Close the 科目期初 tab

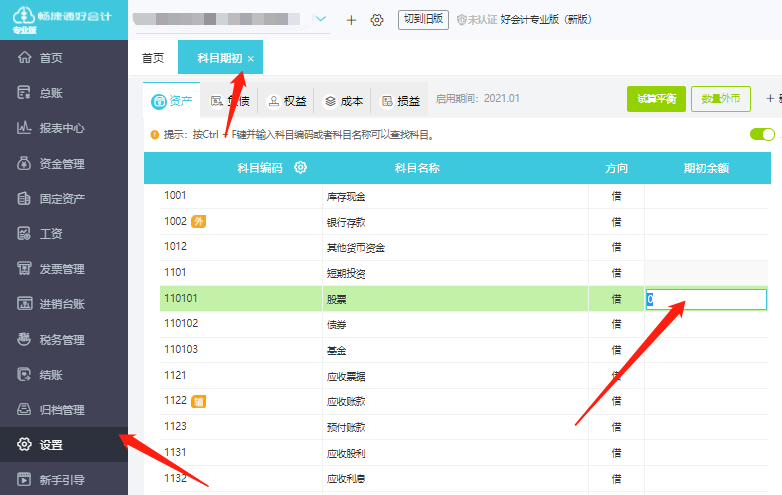coord(251,59)
